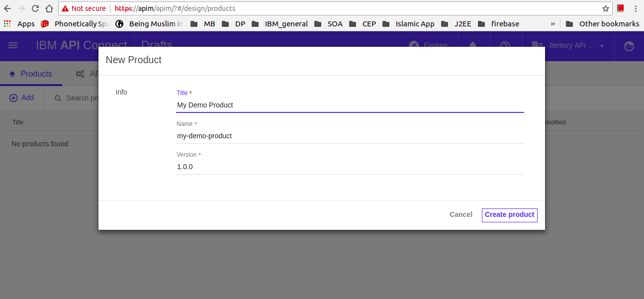Expand the Iteritory API organization dropdown

602,46
